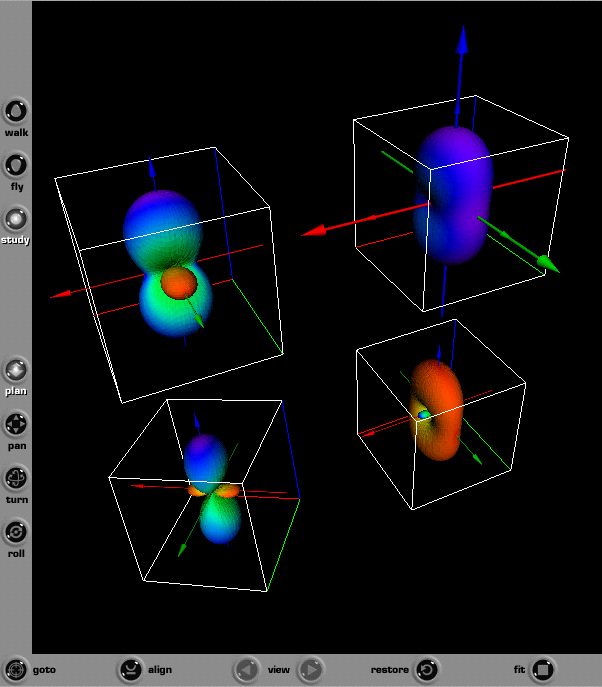Click the restore view icon
Viewport: 602px width, 687px height.
[427, 670]
